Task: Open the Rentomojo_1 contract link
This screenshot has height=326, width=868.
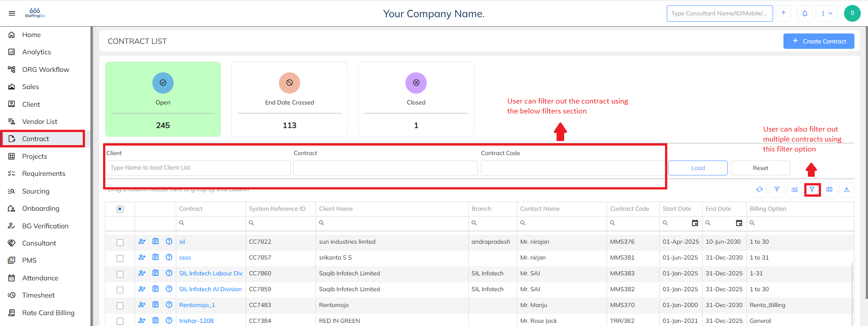Action: tap(197, 305)
